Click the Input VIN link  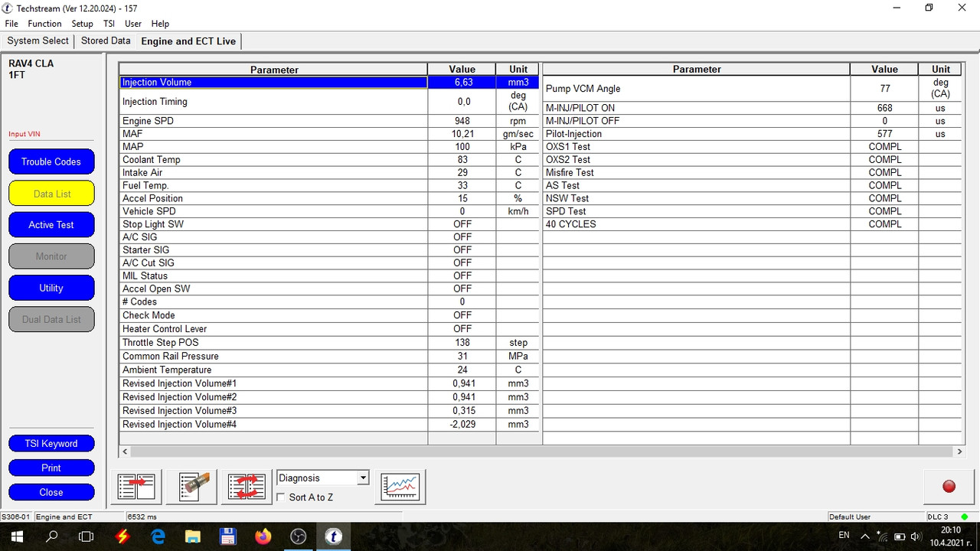pyautogui.click(x=24, y=134)
